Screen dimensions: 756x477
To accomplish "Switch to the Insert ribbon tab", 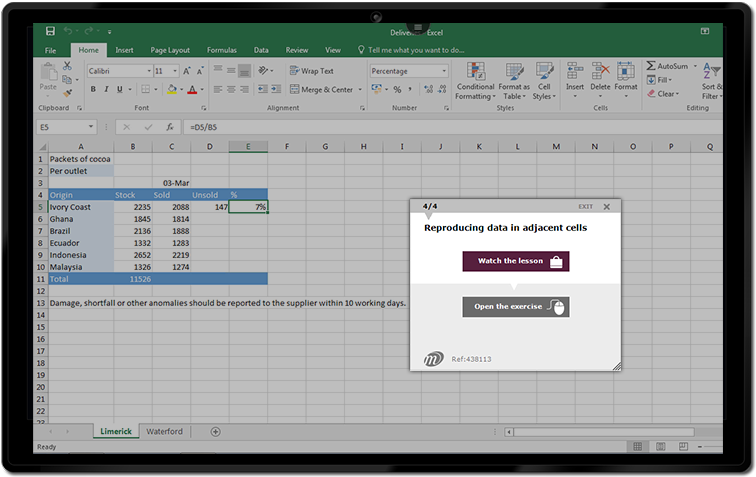I will coord(124,50).
